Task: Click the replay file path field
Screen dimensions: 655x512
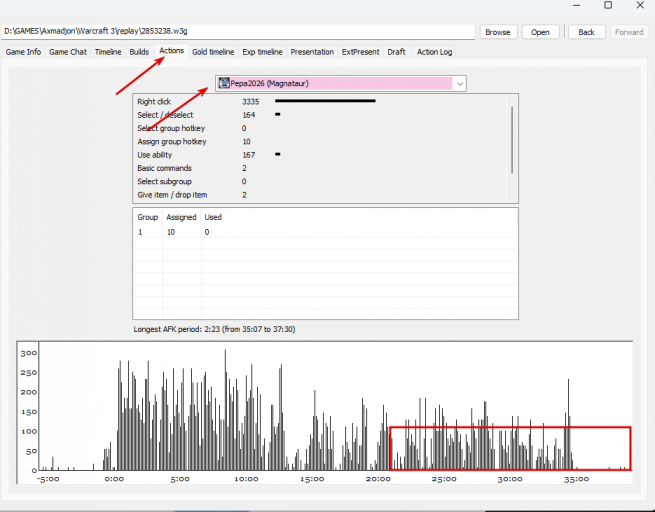Action: pos(238,31)
